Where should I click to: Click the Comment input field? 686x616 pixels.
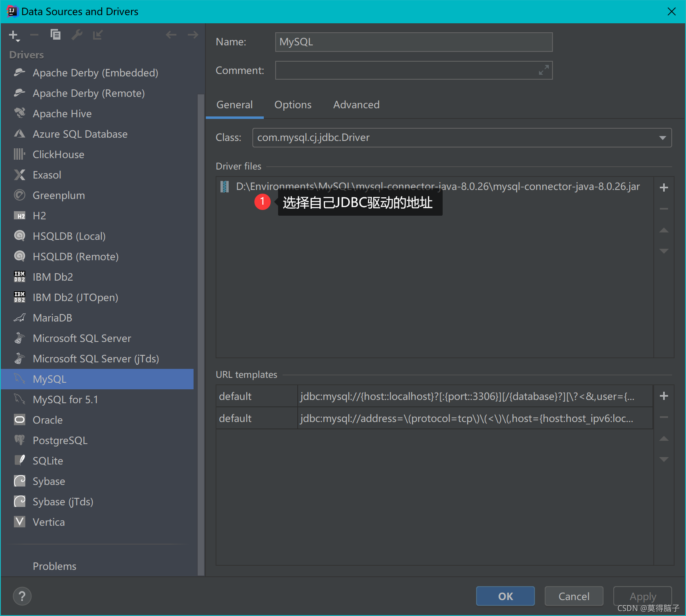[x=414, y=70]
